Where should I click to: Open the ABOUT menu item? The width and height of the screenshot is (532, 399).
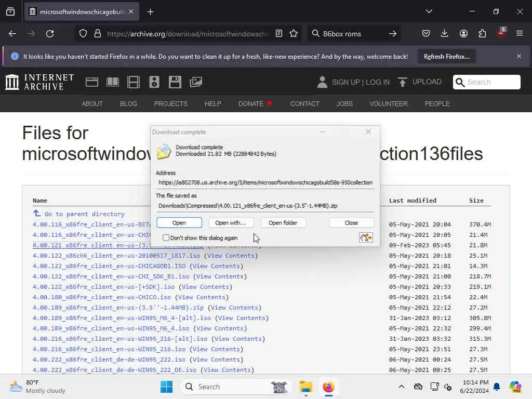click(x=92, y=104)
